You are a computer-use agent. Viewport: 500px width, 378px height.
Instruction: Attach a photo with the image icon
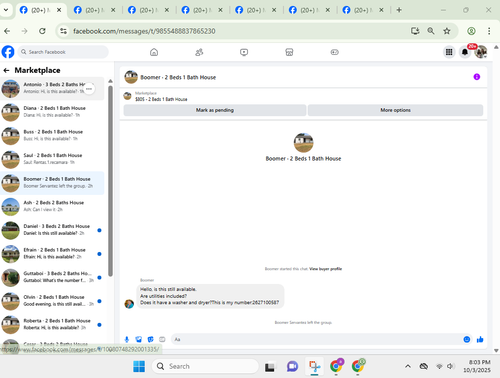click(139, 339)
